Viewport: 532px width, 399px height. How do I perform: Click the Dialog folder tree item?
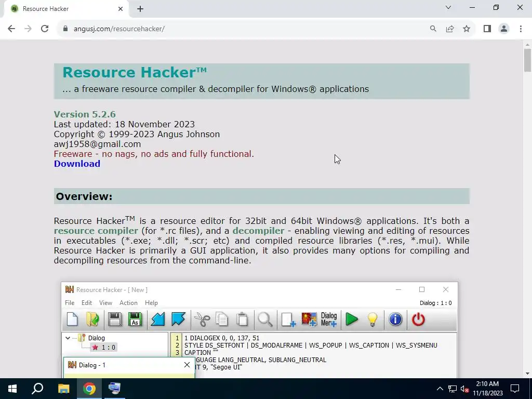pos(91,338)
